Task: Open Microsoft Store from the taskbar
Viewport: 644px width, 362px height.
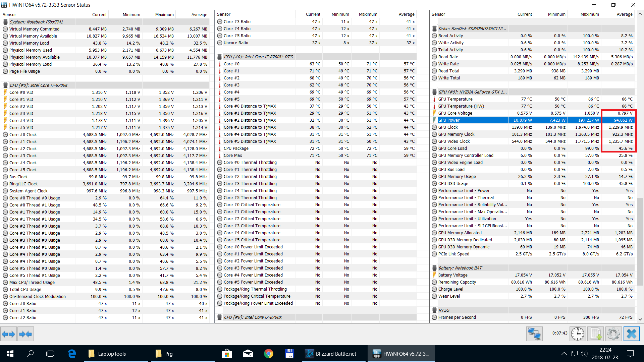Action: coord(227,354)
